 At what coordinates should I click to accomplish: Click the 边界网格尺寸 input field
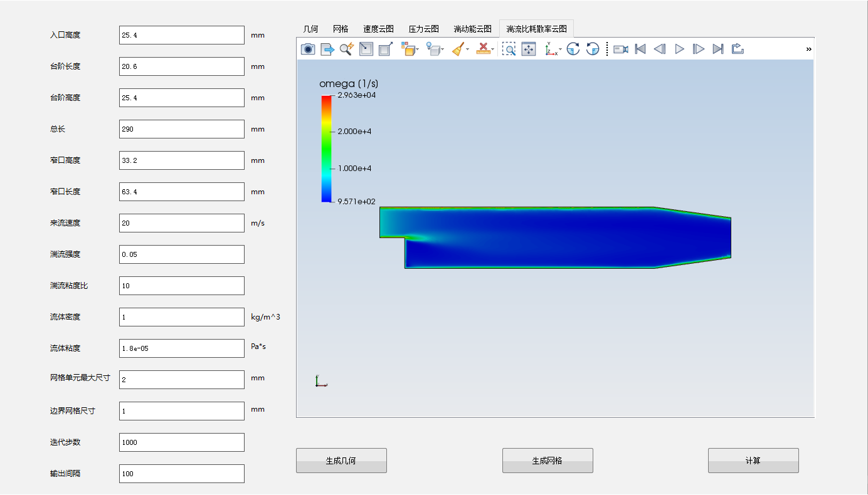click(182, 411)
